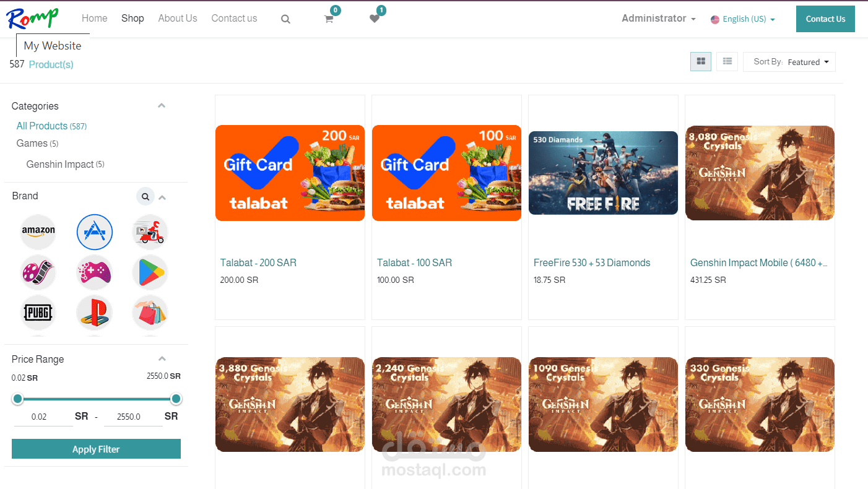868x489 pixels.
Task: Open Talabat 100 SAR gift card image
Action: [x=446, y=173]
